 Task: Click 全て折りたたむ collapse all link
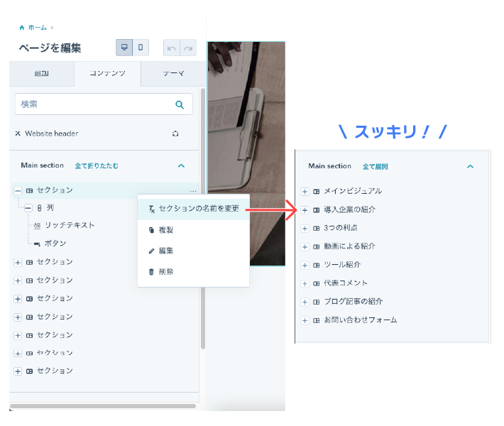[97, 166]
